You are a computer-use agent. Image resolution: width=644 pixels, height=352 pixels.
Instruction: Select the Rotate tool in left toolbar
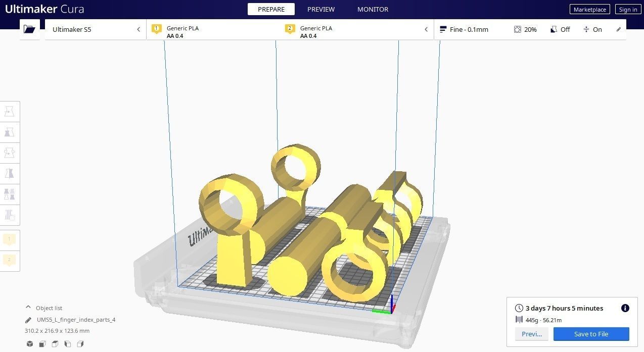click(10, 153)
